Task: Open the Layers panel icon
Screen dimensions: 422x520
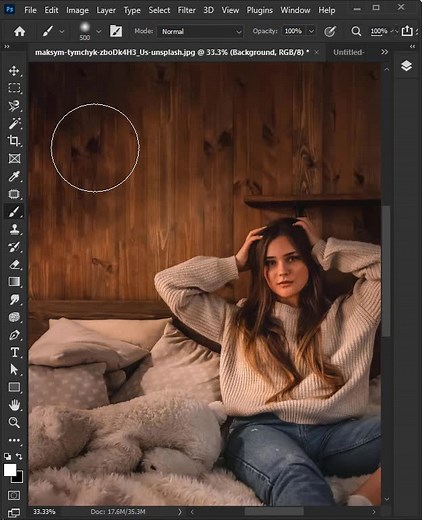Action: point(406,66)
